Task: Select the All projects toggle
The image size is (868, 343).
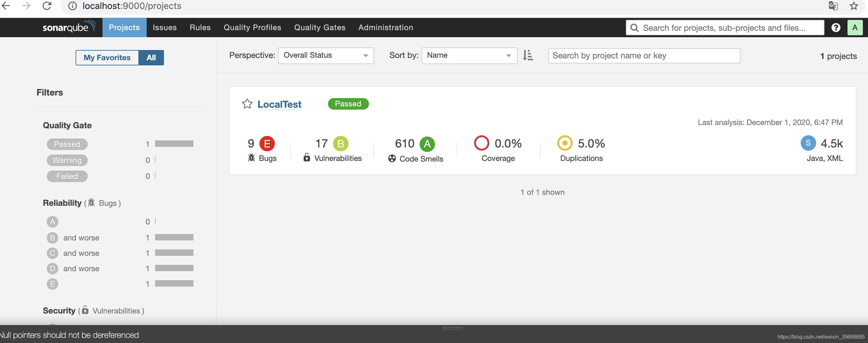Action: 151,58
